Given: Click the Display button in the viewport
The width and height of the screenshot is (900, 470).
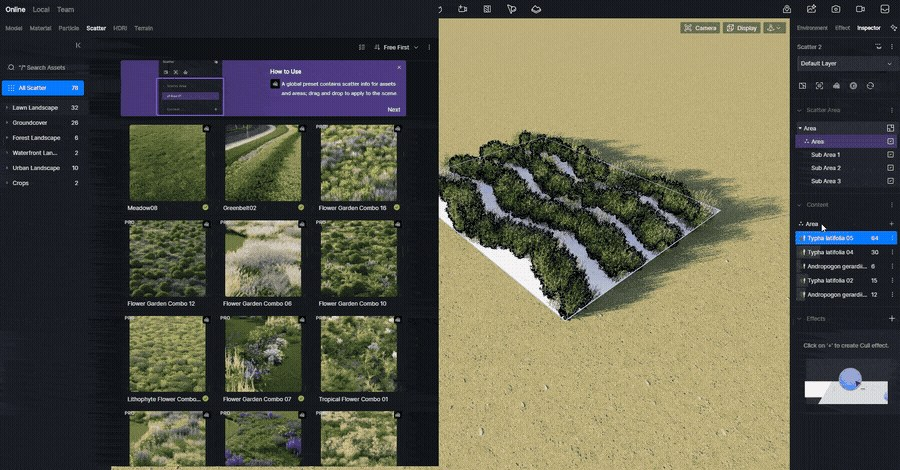Looking at the screenshot, I should pyautogui.click(x=742, y=28).
